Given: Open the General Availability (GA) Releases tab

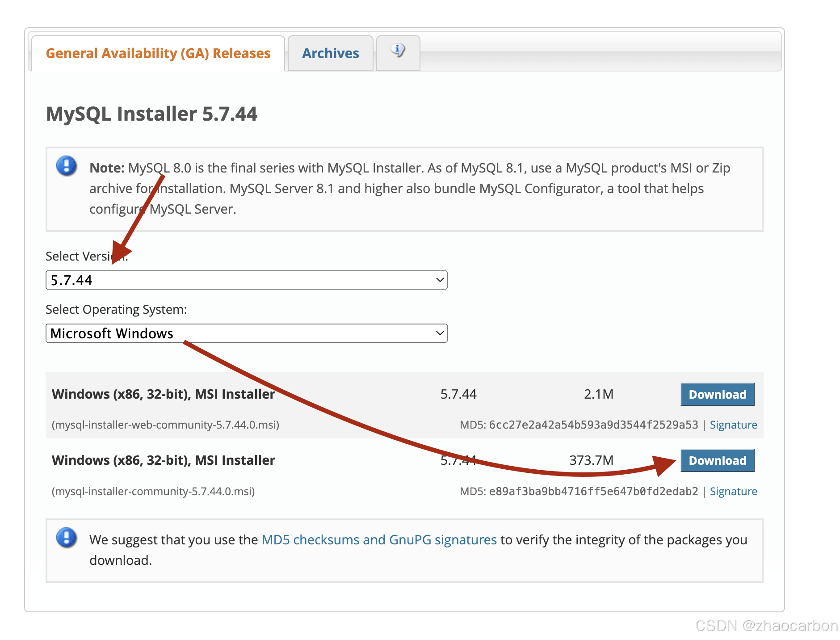Looking at the screenshot, I should pos(158,53).
